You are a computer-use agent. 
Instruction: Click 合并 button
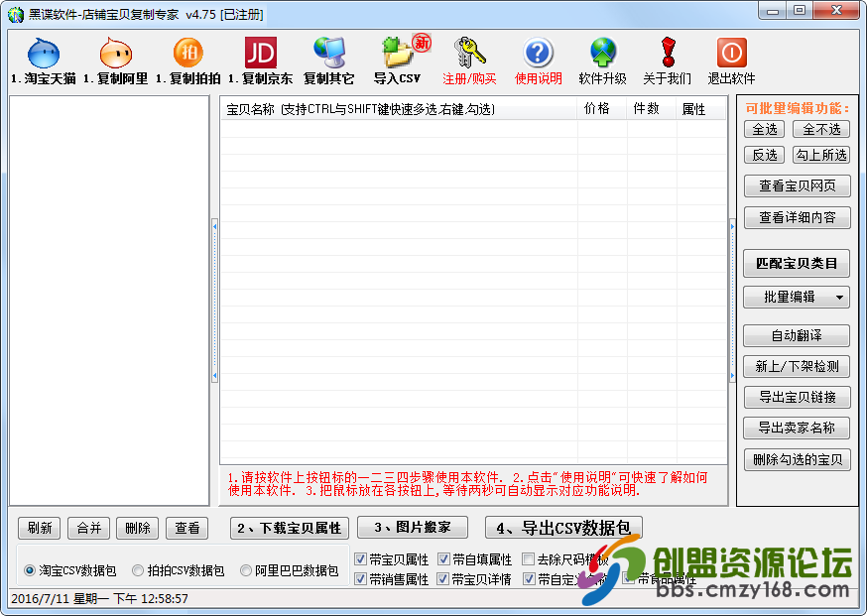pos(89,528)
